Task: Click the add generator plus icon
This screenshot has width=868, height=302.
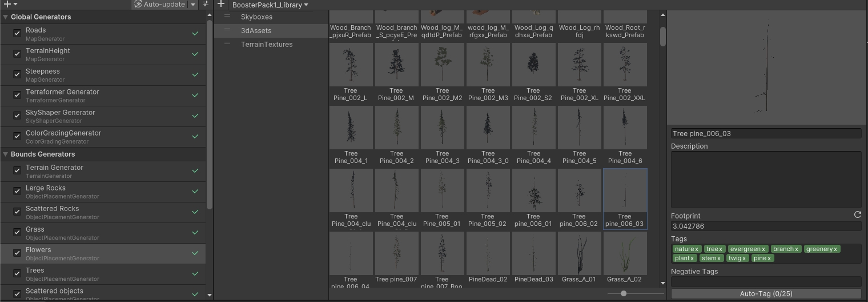Action: coord(7,4)
